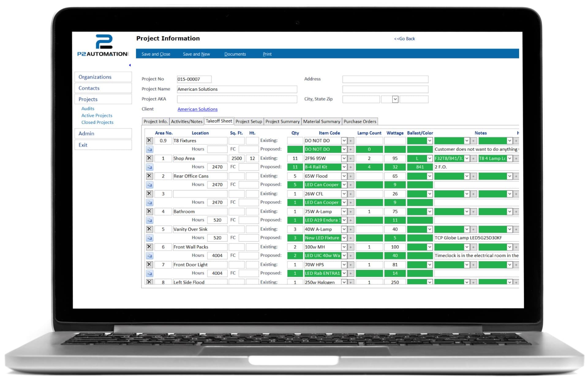
Task: Select the Takeoff Sheet tab
Action: [219, 121]
